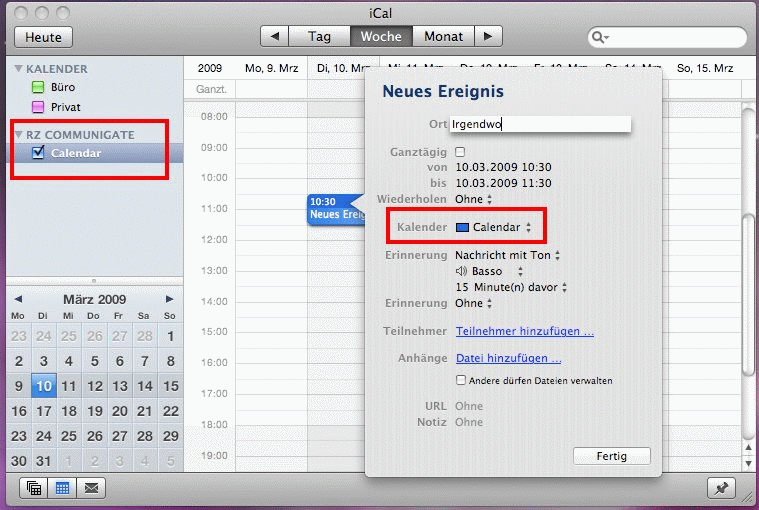Open the Kalender Calendar dropdown
This screenshot has height=510, width=759.
tap(494, 227)
